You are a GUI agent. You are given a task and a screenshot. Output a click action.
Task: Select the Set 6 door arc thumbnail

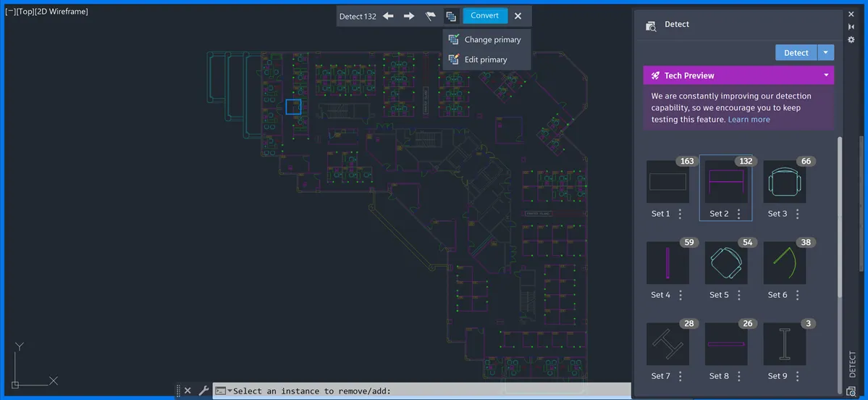click(785, 263)
